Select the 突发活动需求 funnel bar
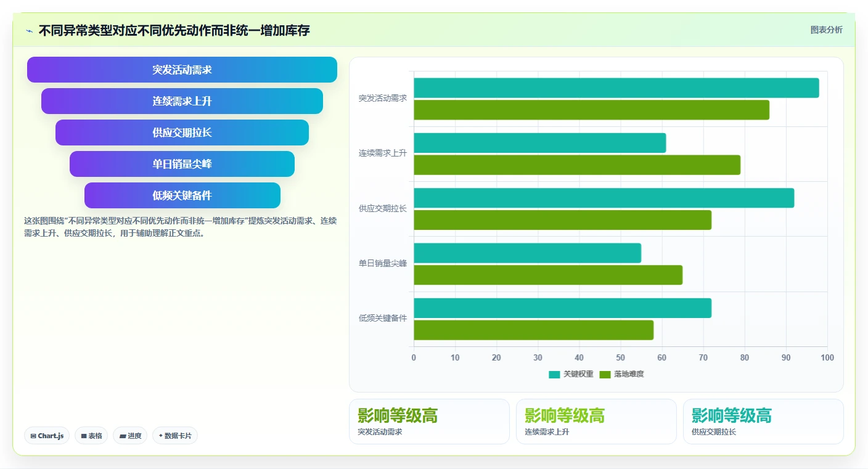The image size is (868, 469). [x=182, y=70]
